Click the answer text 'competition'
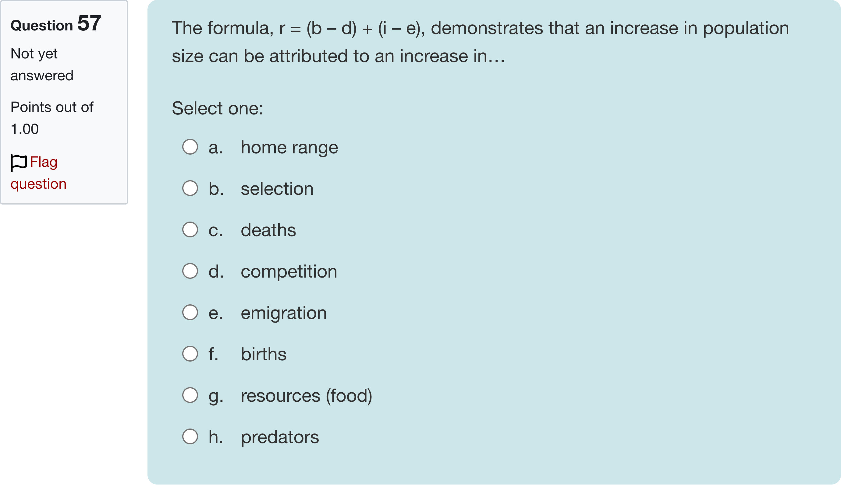The image size is (841, 504). [289, 272]
